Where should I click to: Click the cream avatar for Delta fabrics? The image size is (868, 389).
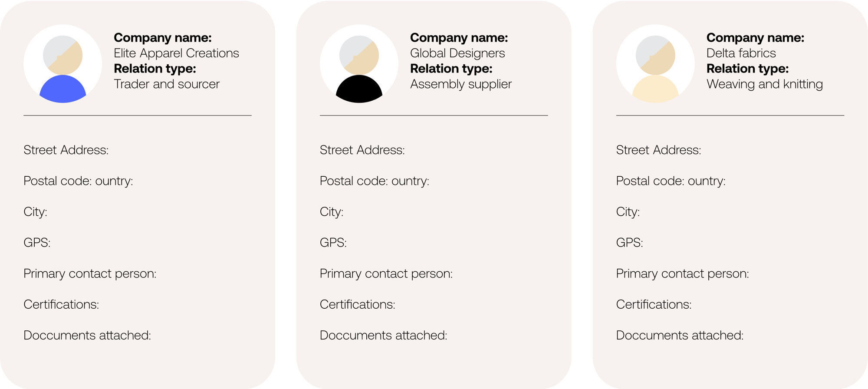655,64
